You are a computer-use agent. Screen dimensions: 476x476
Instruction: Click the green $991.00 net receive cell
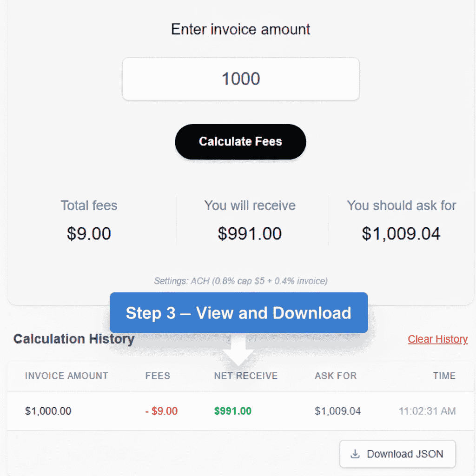pos(233,411)
